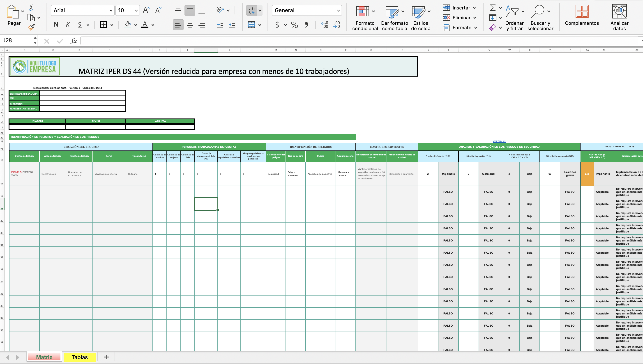Toggle italic formatting
The height and width of the screenshot is (364, 643).
[68, 24]
